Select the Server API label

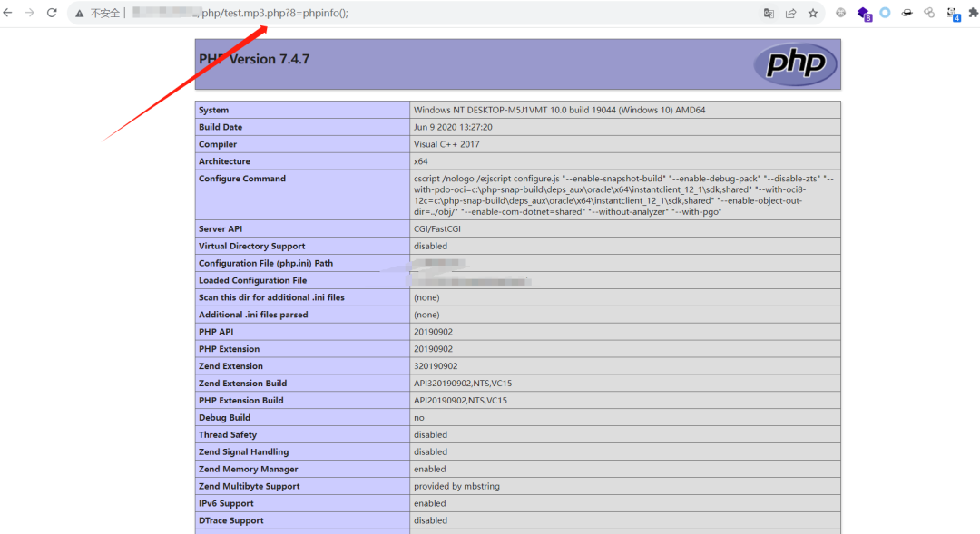click(x=220, y=229)
